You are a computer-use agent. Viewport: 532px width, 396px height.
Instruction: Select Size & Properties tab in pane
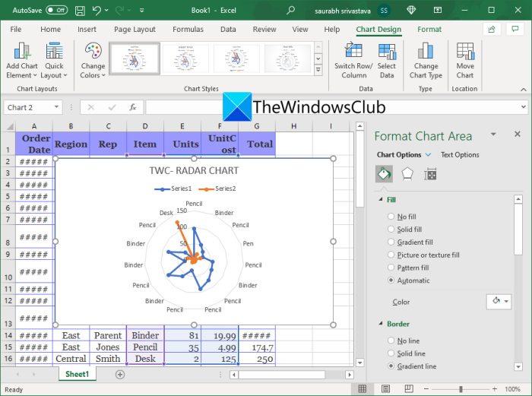tap(430, 174)
